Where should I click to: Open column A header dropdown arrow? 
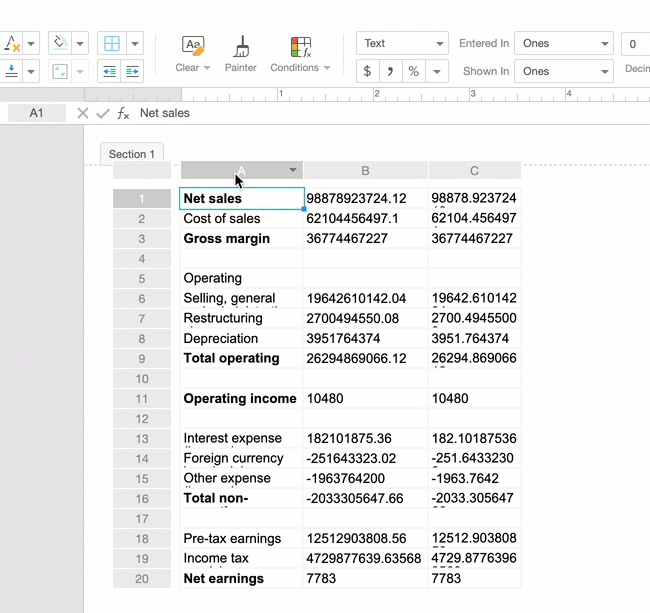293,170
